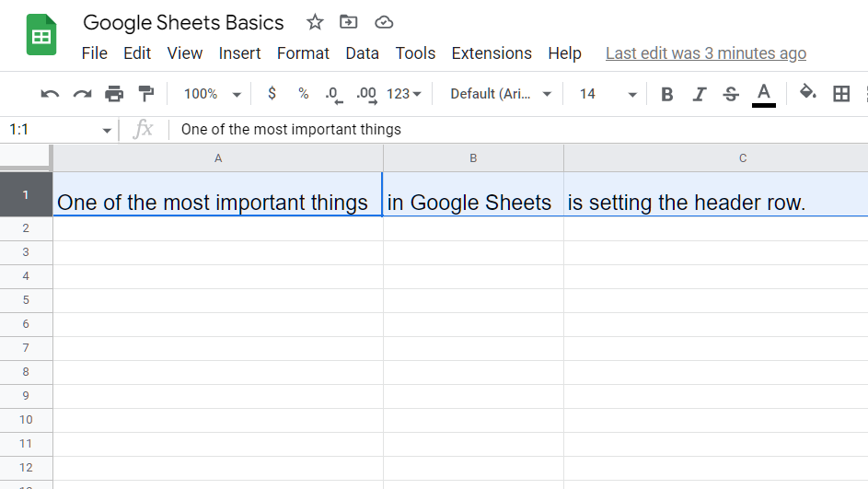Toggle italic formatting
The image size is (868, 489).
[x=700, y=94]
